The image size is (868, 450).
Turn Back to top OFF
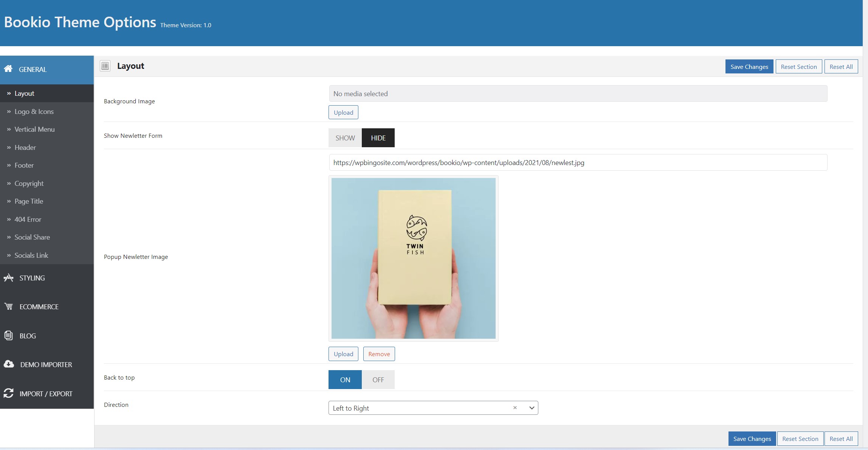point(378,380)
